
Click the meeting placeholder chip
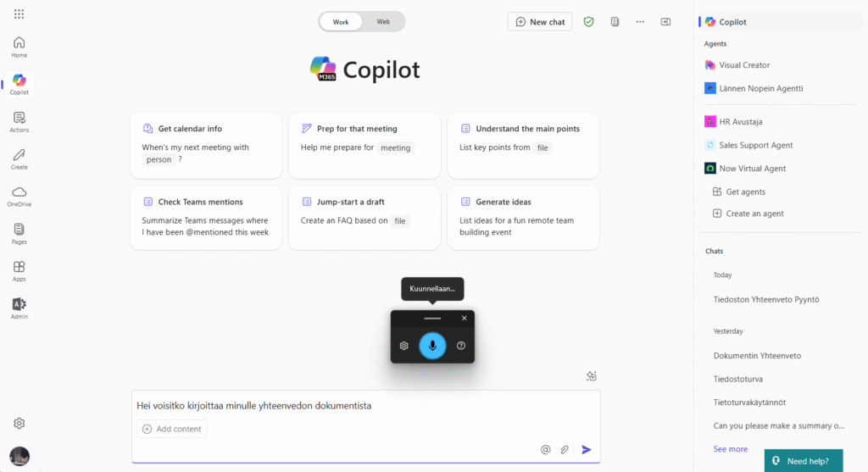click(x=395, y=147)
